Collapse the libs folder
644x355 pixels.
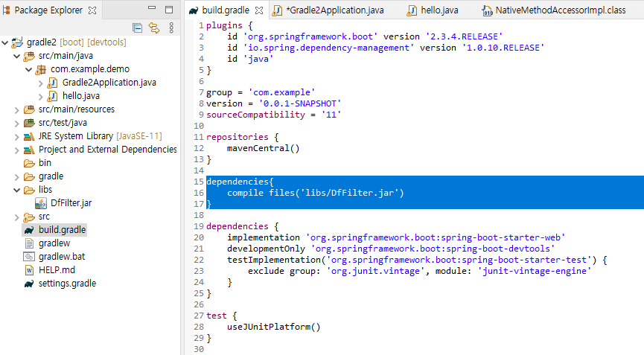coord(17,190)
